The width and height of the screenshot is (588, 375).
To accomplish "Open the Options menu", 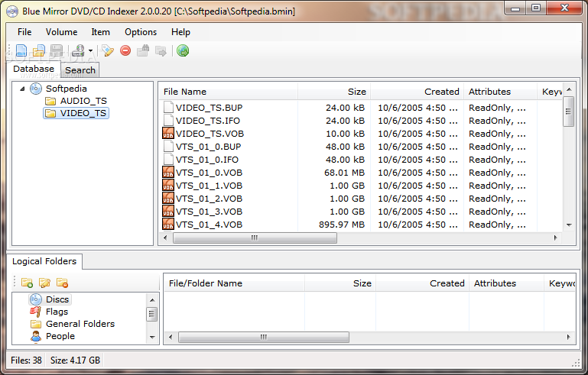I will coord(141,32).
